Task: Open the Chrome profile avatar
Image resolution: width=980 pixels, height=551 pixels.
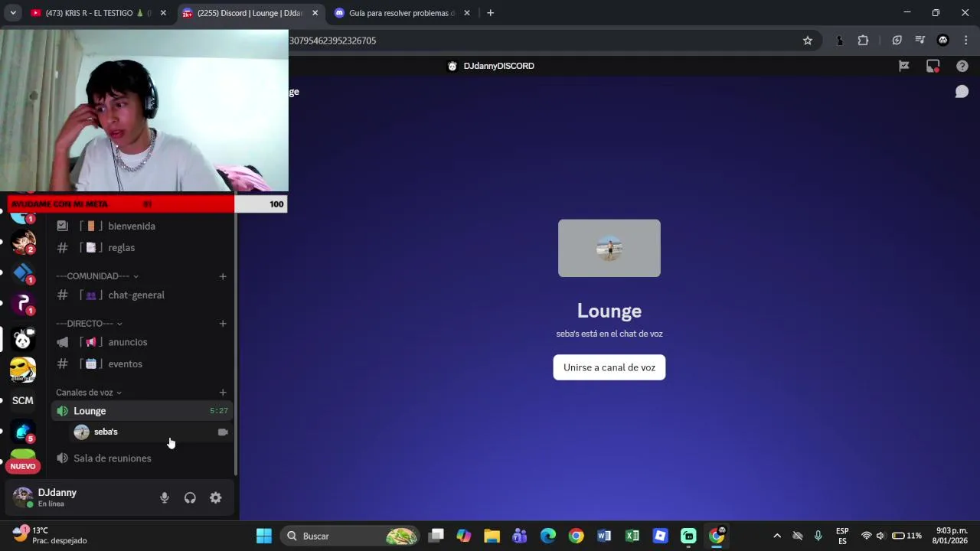Action: 943,41
